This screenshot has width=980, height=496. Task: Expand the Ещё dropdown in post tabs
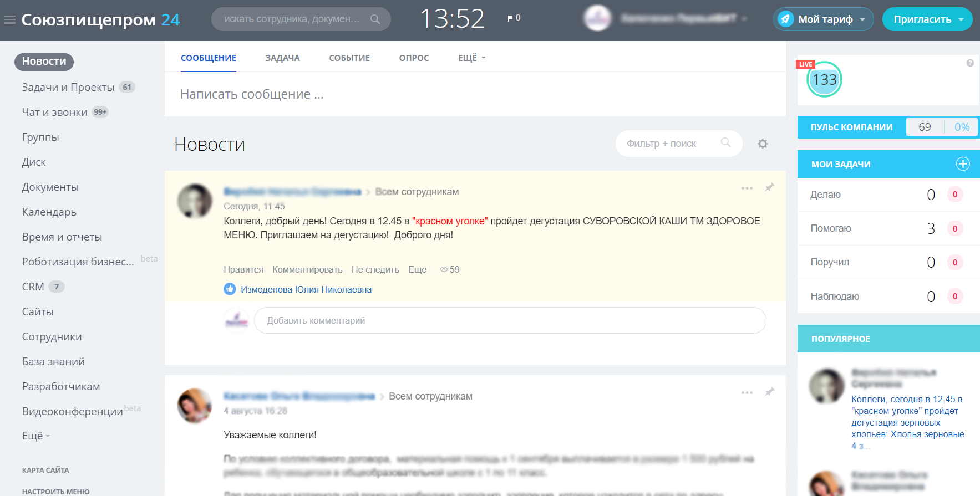471,58
